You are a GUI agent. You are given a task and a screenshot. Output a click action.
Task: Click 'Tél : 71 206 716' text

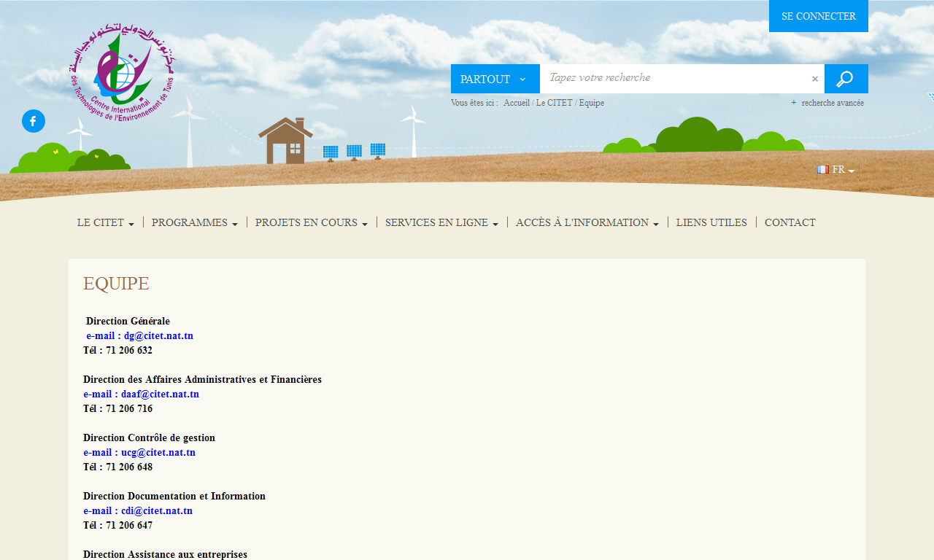[117, 409]
